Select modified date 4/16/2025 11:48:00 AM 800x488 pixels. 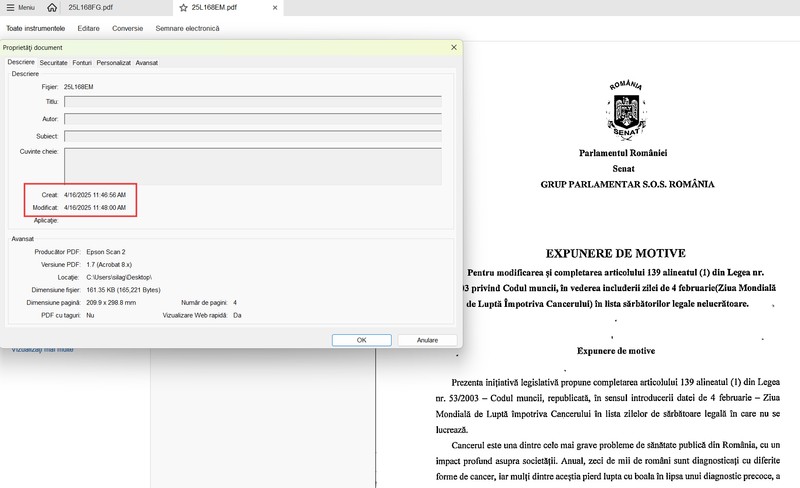(x=95, y=208)
